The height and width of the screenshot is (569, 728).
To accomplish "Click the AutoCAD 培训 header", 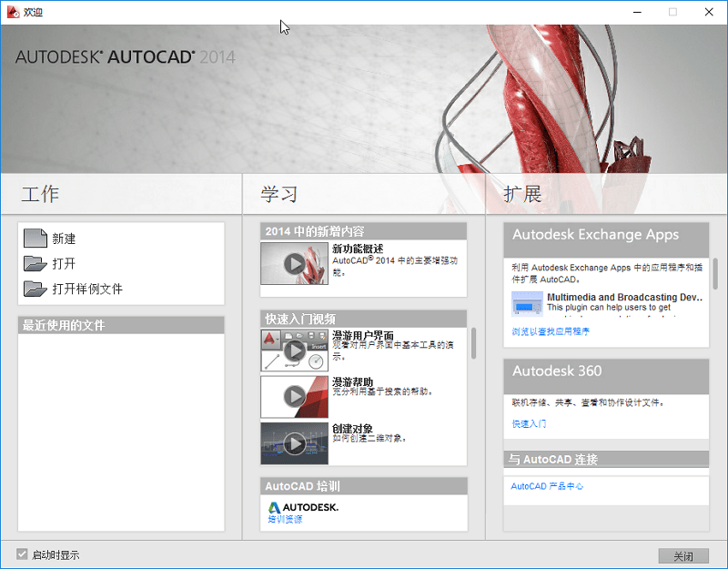I will pos(363,486).
